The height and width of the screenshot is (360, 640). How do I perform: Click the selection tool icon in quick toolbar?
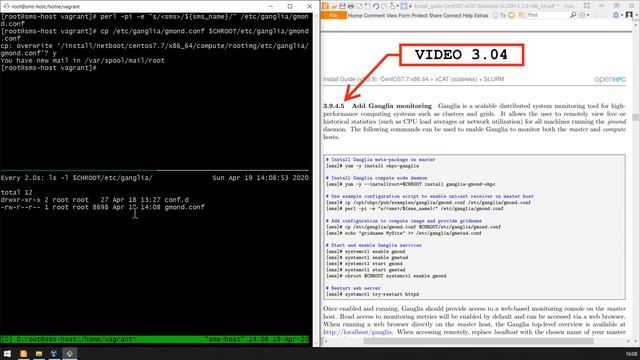tap(404, 6)
